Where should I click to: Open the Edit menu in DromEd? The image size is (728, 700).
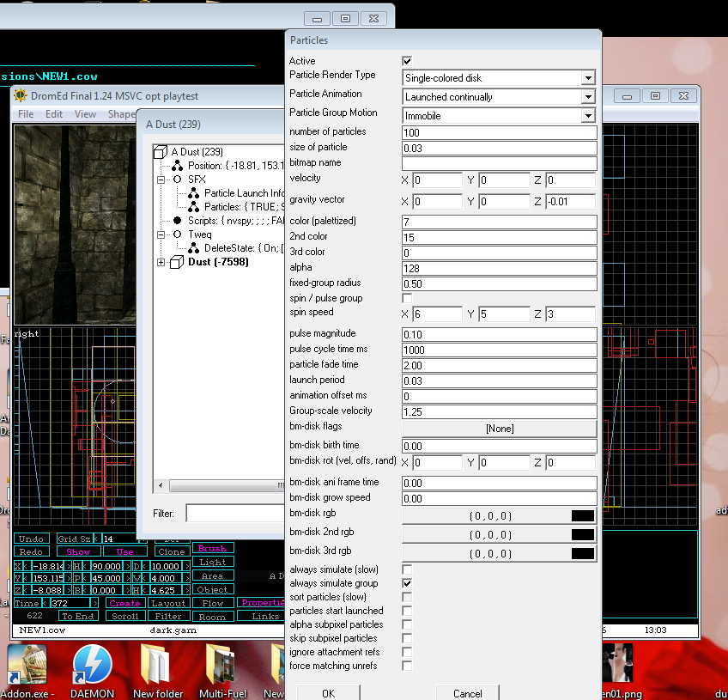(x=54, y=114)
